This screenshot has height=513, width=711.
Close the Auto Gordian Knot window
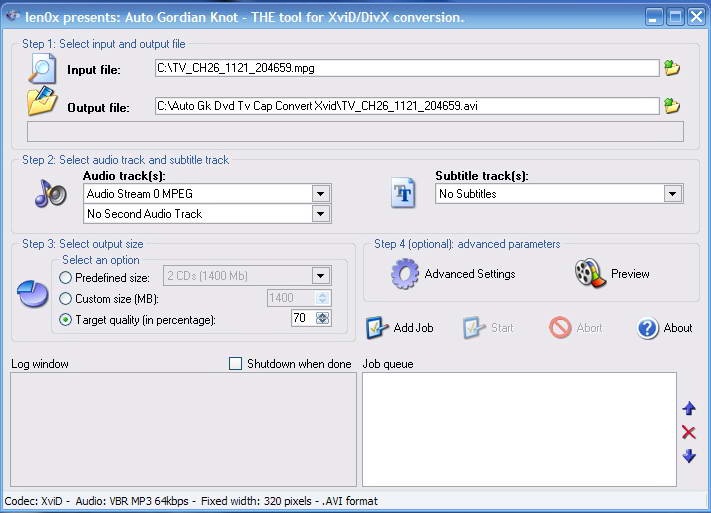click(696, 17)
